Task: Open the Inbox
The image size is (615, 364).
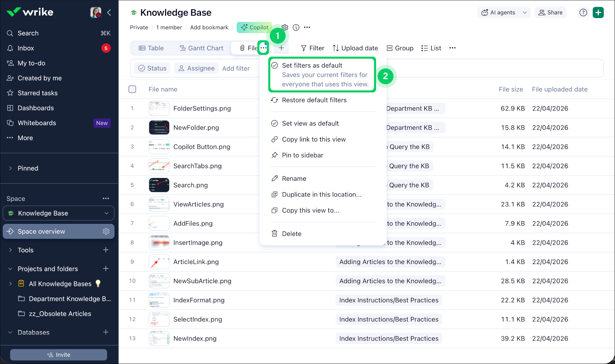Action: 59,48
